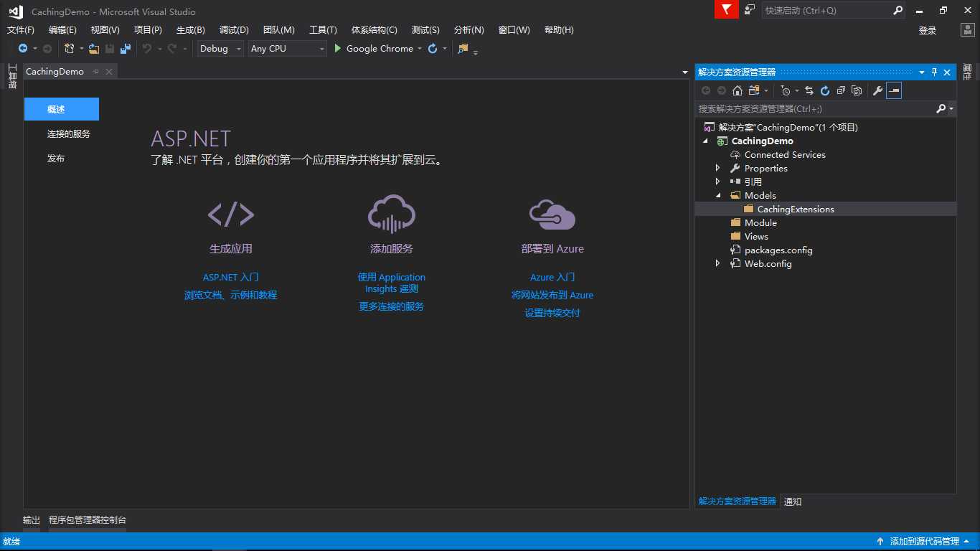980x551 pixels.
Task: Open the 生成(B) build menu
Action: 191,29
